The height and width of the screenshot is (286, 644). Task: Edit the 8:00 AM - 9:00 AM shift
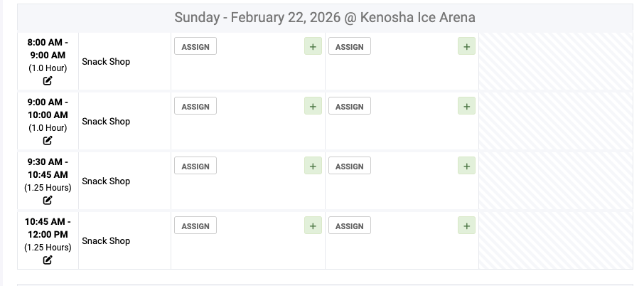click(x=48, y=80)
